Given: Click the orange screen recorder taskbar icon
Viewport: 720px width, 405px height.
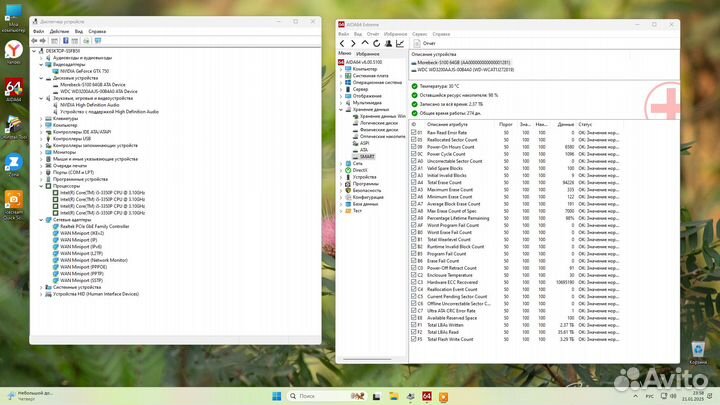Looking at the screenshot, I should tap(443, 396).
